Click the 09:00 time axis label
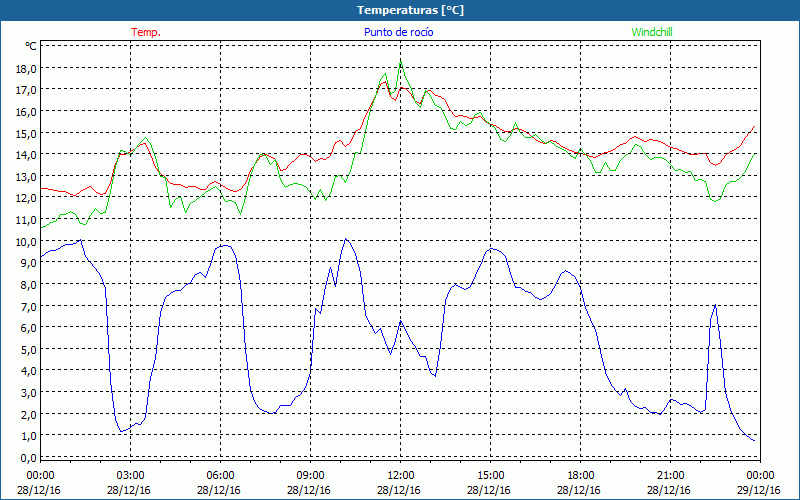 (x=310, y=476)
